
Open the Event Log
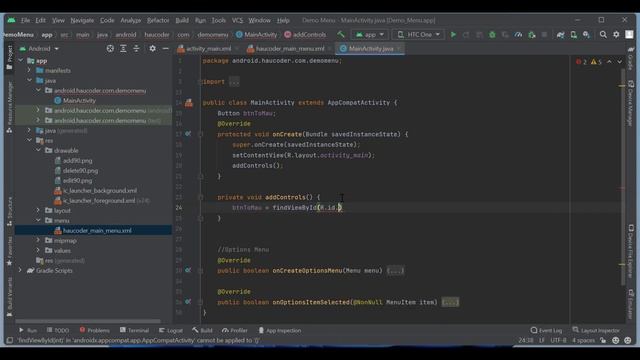546,330
